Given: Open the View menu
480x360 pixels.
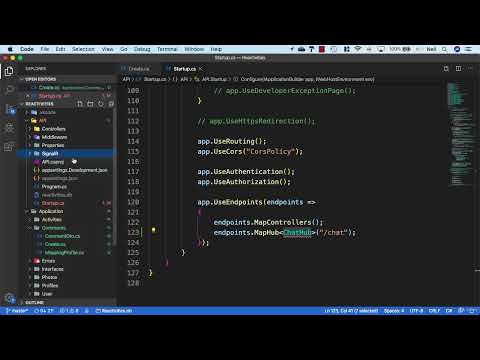Looking at the screenshot, I should click(x=107, y=49).
